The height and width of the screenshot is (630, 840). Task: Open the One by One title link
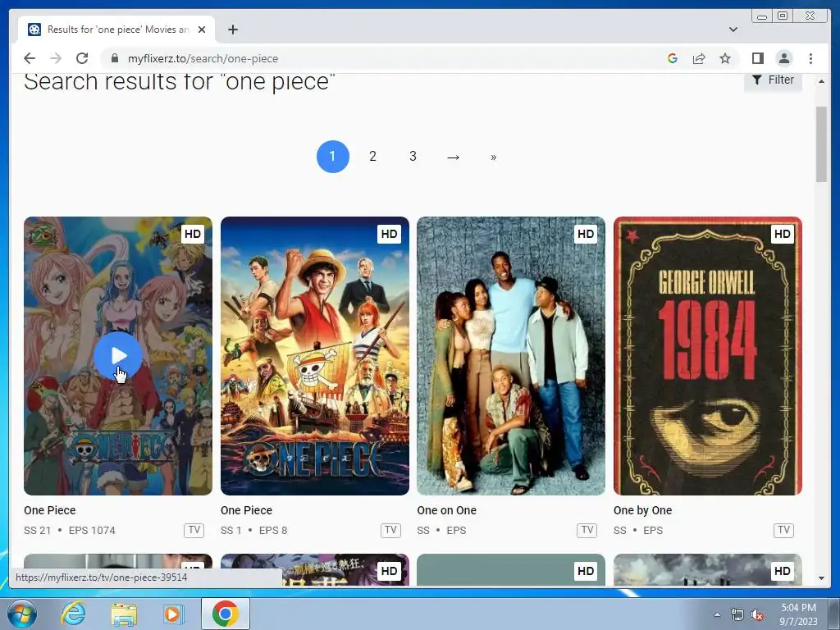click(643, 510)
